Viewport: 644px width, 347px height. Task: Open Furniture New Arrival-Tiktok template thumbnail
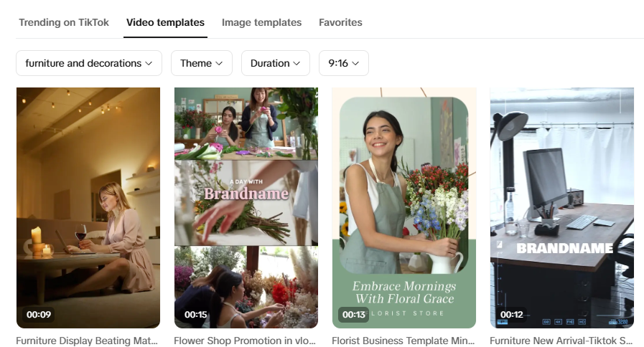coord(562,207)
